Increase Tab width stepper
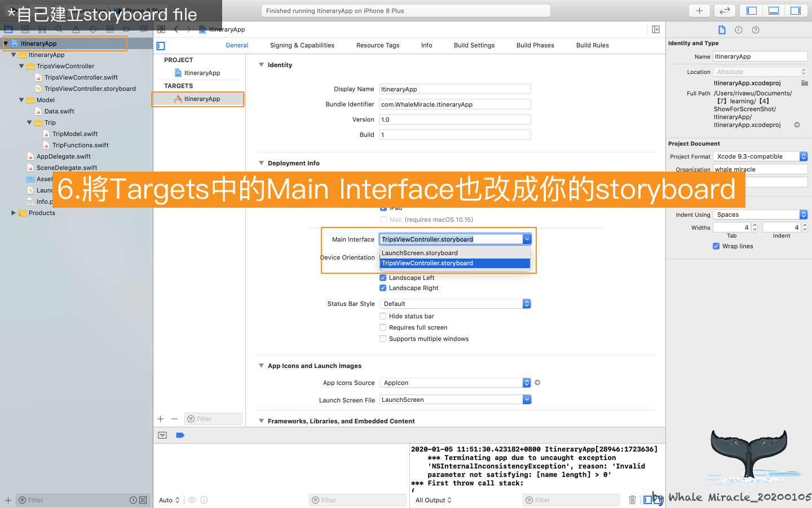This screenshot has height=508, width=812. 755,225
